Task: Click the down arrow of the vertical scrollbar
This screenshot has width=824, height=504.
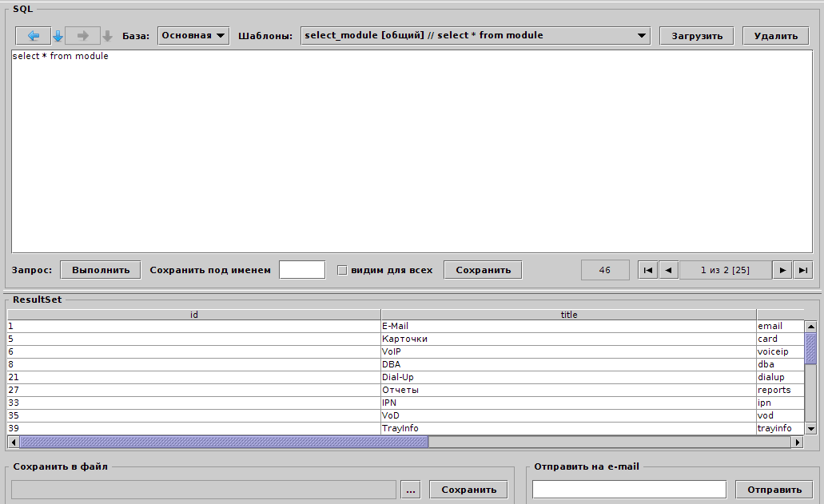Action: 810,429
